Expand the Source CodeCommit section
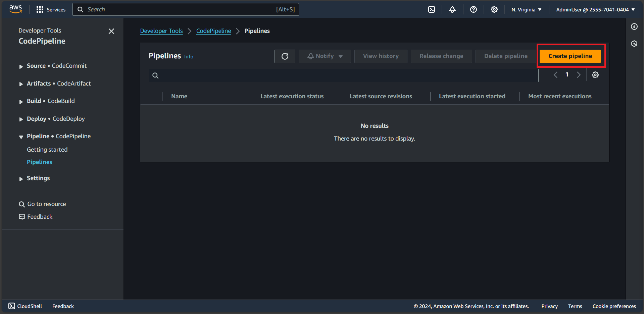The height and width of the screenshot is (314, 644). pos(21,66)
